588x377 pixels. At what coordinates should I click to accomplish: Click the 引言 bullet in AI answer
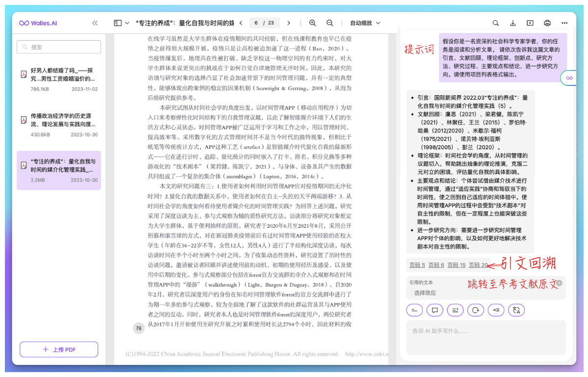pos(472,102)
